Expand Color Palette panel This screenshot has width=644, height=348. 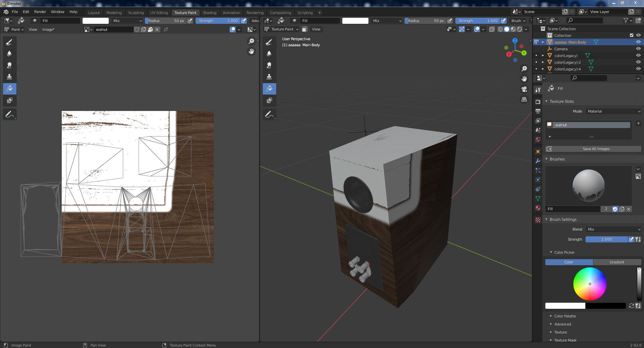tap(565, 316)
